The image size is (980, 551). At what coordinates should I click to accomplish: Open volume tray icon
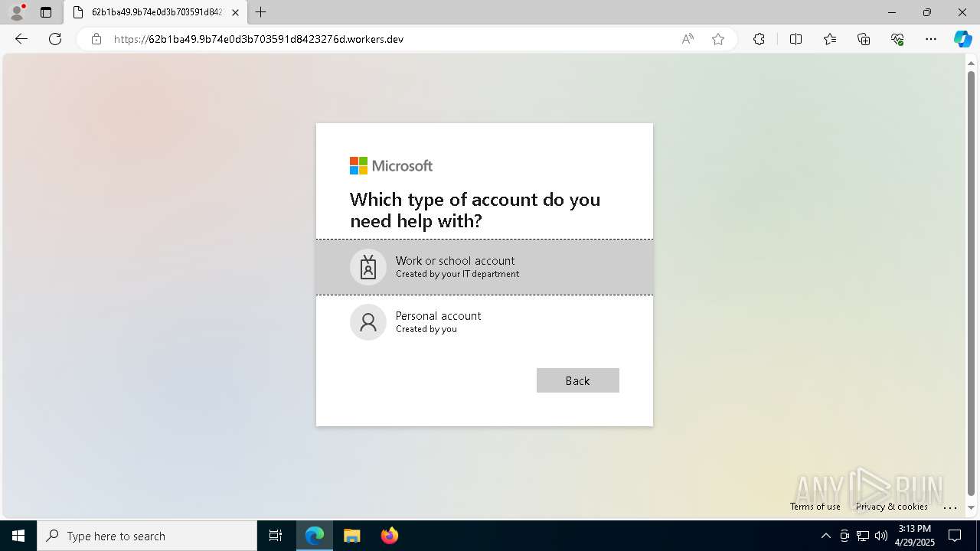tap(881, 536)
